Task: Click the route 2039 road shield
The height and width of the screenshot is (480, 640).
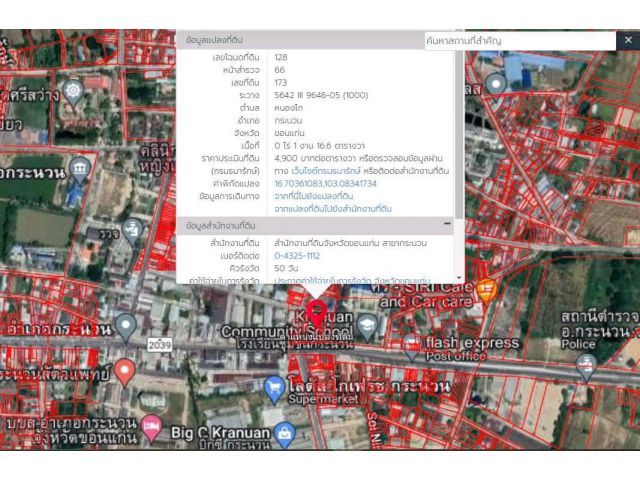Action: tap(160, 345)
